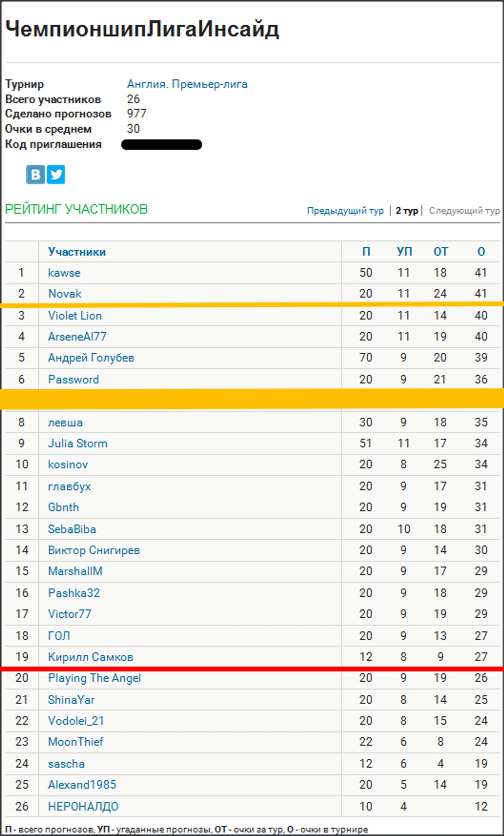Open Андрей Голубев participant page
This screenshot has height=836, width=504.
tap(91, 358)
